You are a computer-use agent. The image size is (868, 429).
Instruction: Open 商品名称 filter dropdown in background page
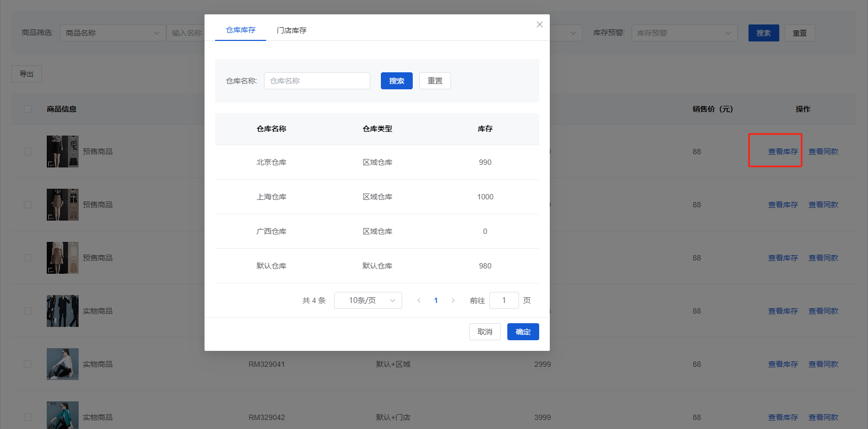(x=113, y=33)
